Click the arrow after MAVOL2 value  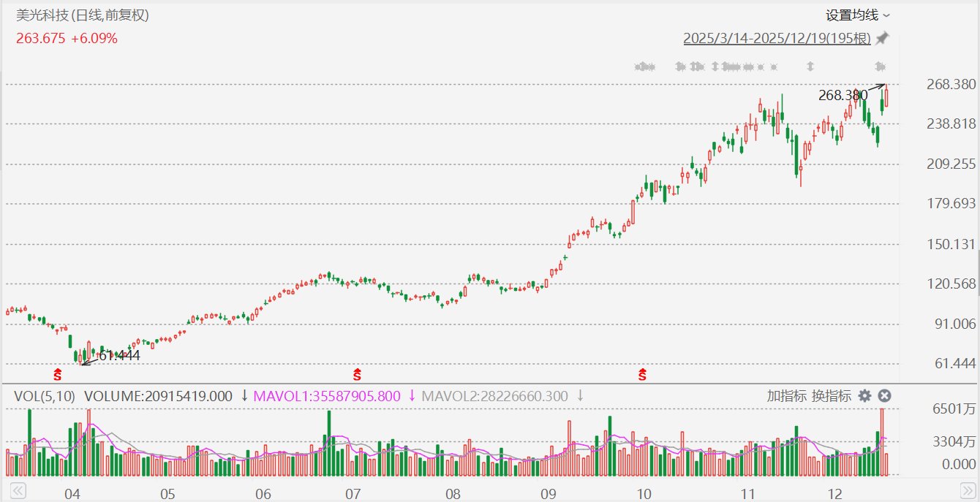580,396
